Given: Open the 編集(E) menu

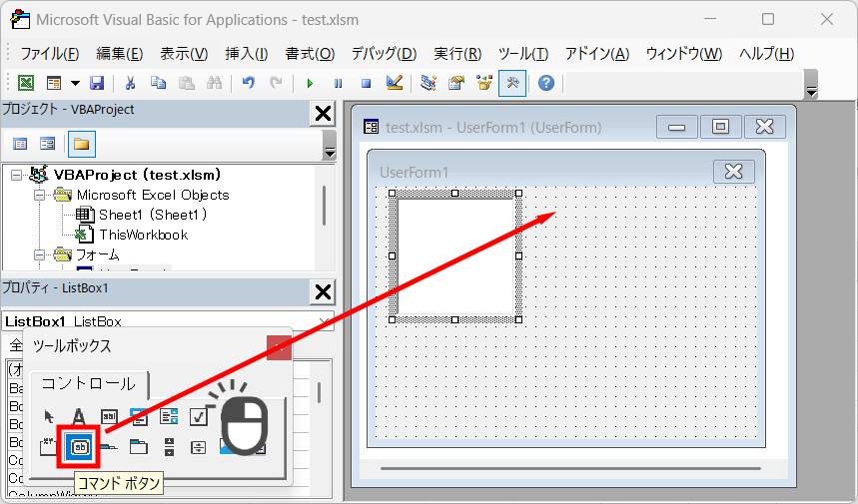Looking at the screenshot, I should click(x=119, y=54).
